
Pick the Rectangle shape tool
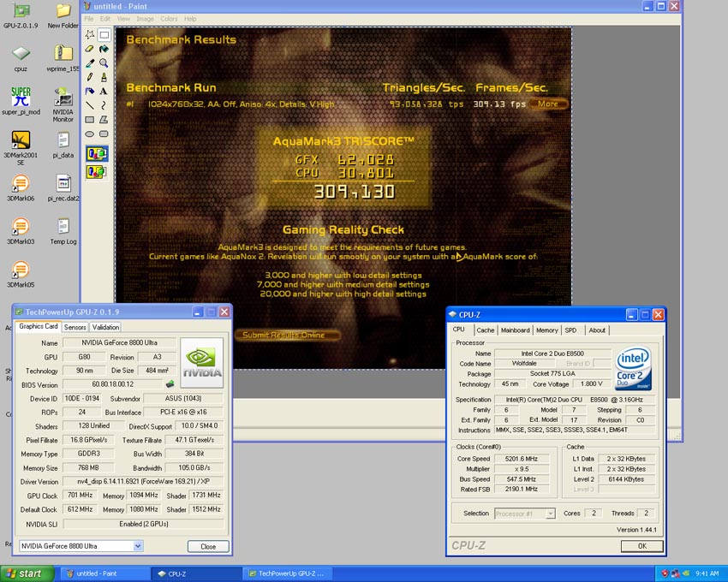(90, 120)
